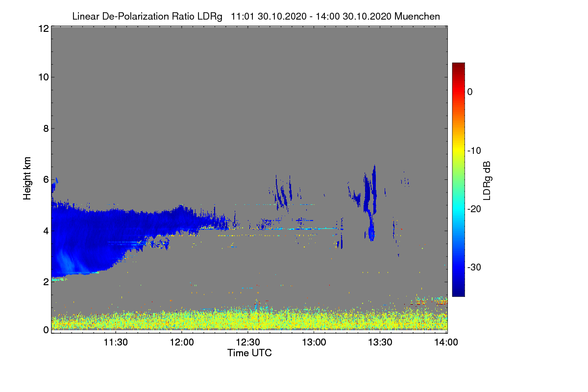588x392 pixels.
Task: Click the height axis tick label '4'
Action: 46,231
